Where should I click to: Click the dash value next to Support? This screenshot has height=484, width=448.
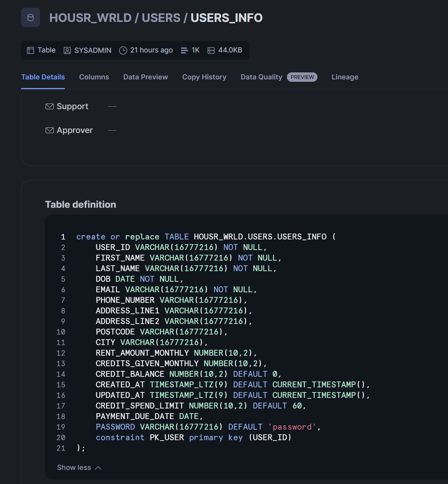(x=113, y=106)
